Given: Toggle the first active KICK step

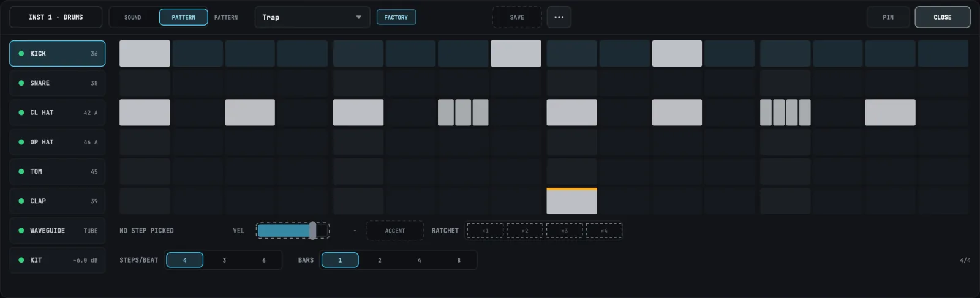Looking at the screenshot, I should (145, 54).
